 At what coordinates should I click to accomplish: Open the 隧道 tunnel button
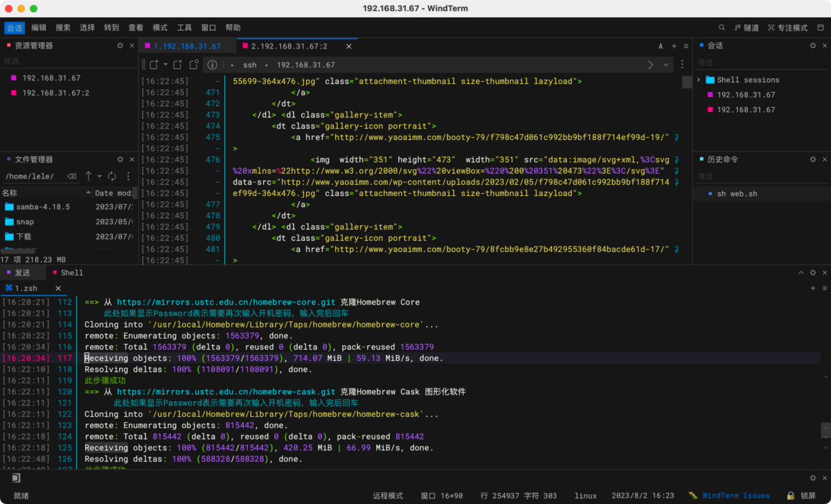747,28
